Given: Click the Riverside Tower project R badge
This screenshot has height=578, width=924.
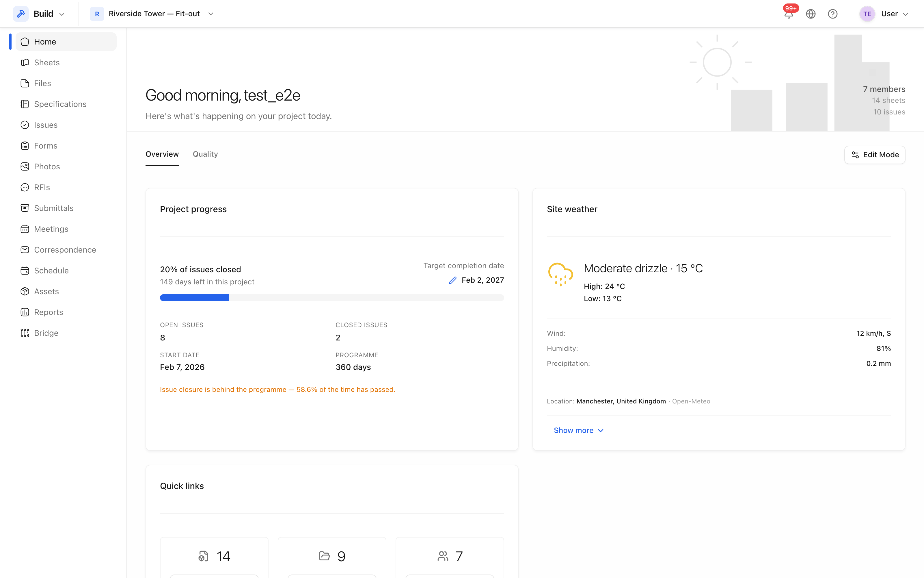Looking at the screenshot, I should (97, 14).
